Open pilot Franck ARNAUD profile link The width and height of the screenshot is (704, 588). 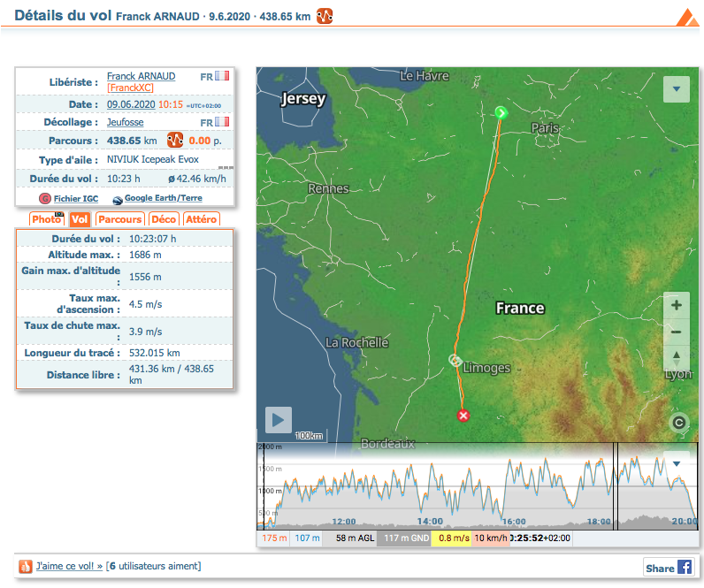[141, 77]
